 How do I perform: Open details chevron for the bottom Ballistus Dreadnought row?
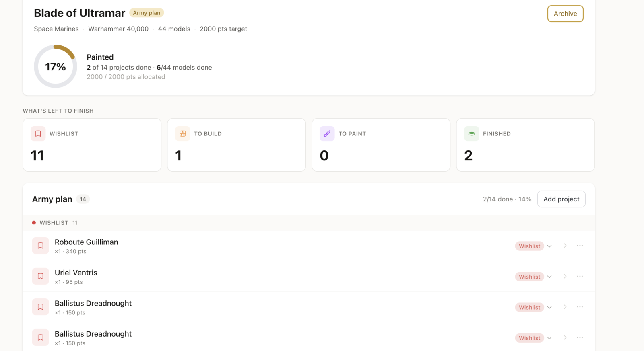565,337
